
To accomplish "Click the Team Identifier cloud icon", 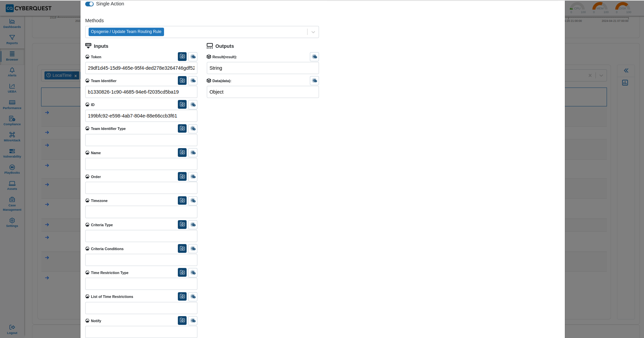I will click(x=193, y=80).
